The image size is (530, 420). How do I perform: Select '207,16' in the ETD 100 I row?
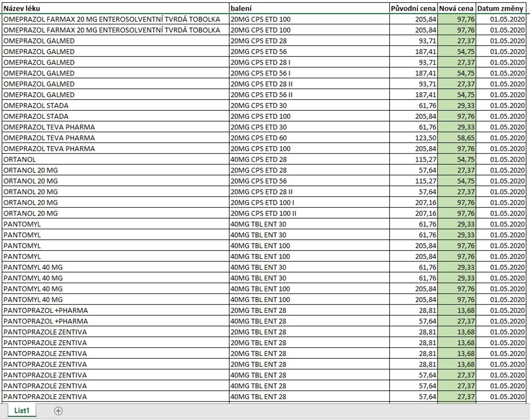coord(413,203)
